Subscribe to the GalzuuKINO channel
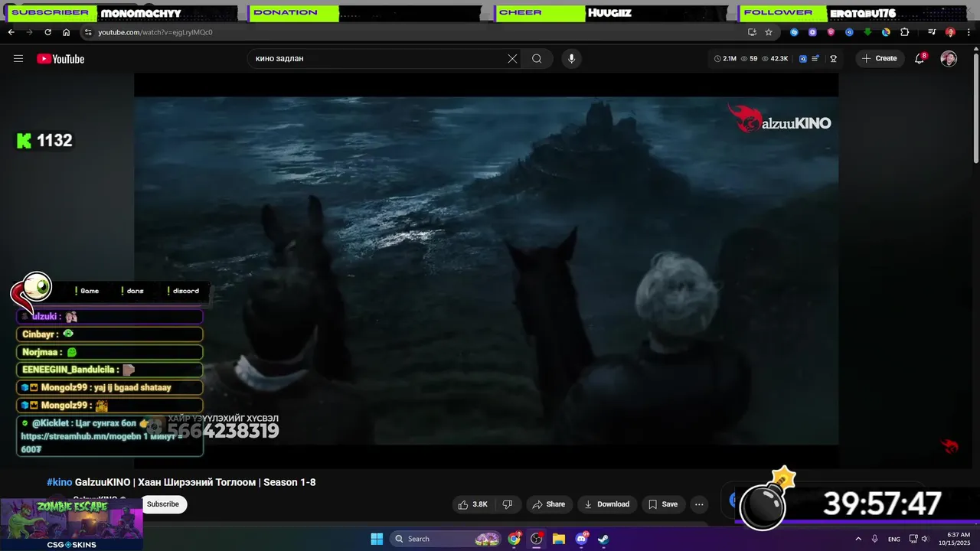The image size is (980, 551). click(163, 504)
